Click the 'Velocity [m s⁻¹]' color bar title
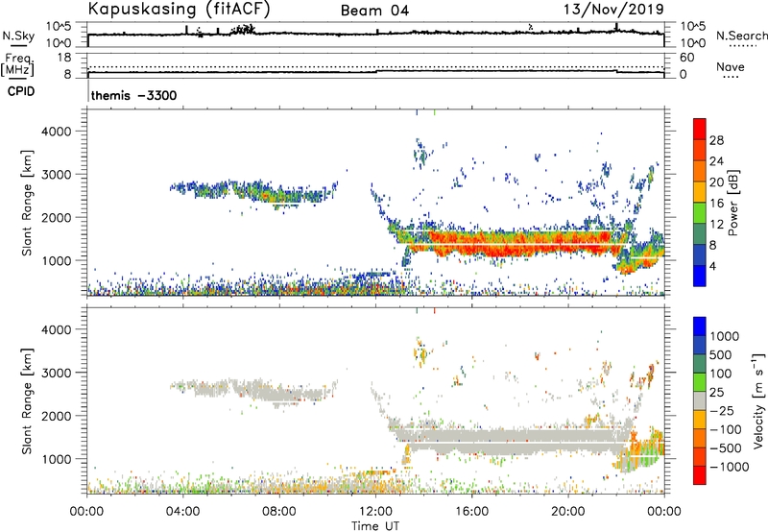This screenshot has width=768, height=532. [758, 400]
